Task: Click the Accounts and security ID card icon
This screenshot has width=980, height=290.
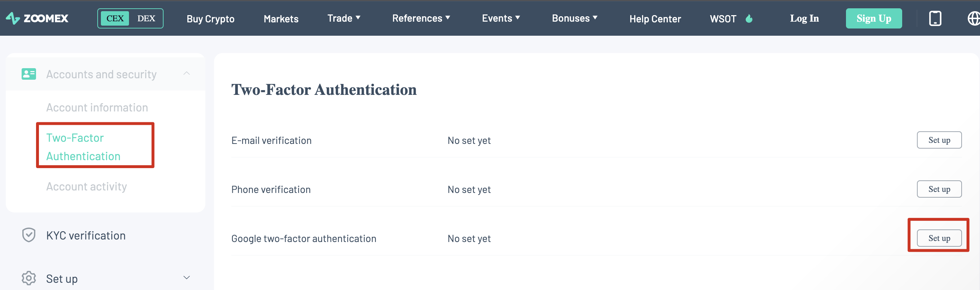Action: coord(29,74)
